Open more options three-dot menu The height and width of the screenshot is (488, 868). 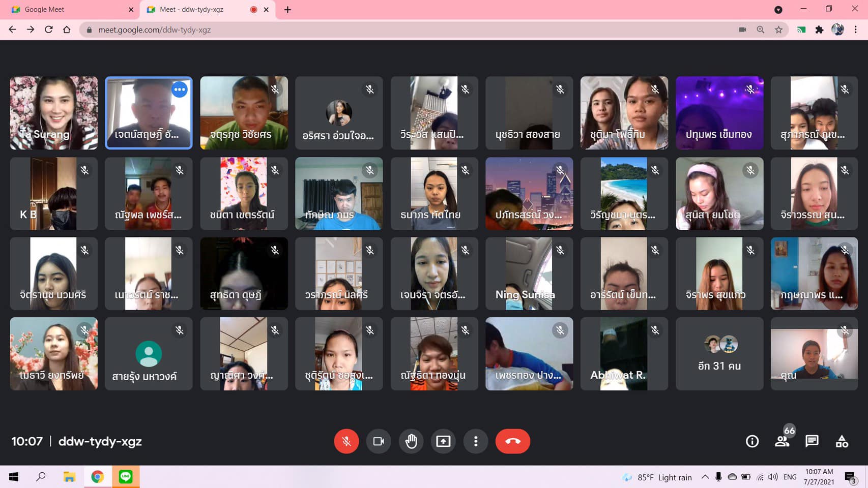coord(476,441)
